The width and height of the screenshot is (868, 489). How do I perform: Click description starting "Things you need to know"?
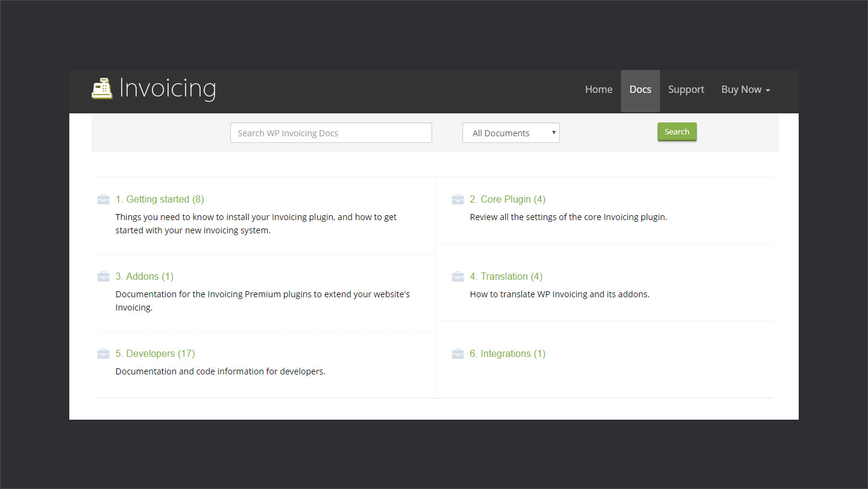(x=256, y=224)
